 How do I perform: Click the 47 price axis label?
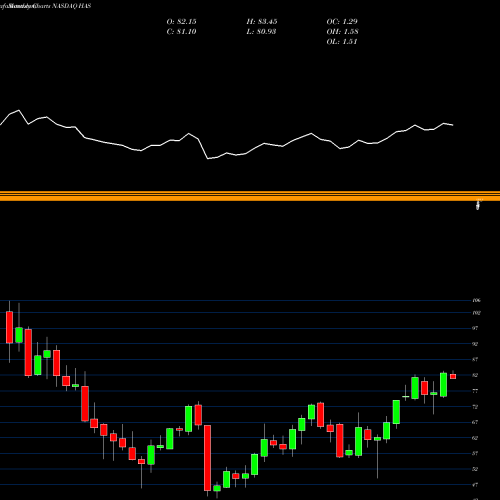click(475, 485)
